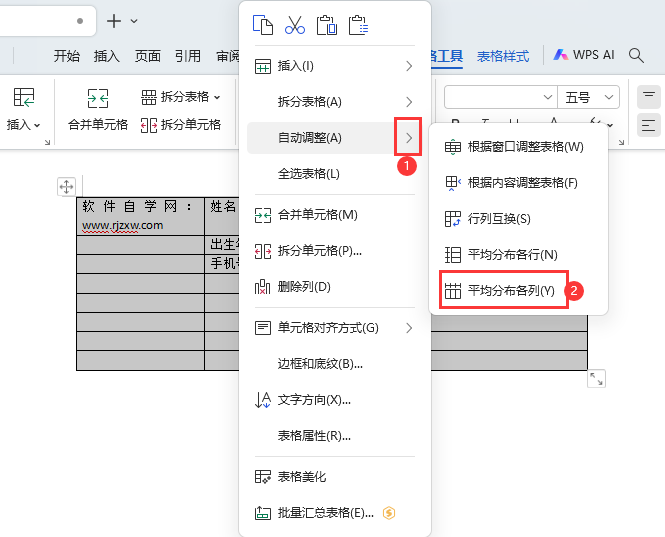Choose 文字方向(X)... menu entry
The width and height of the screenshot is (665, 537).
click(335, 400)
